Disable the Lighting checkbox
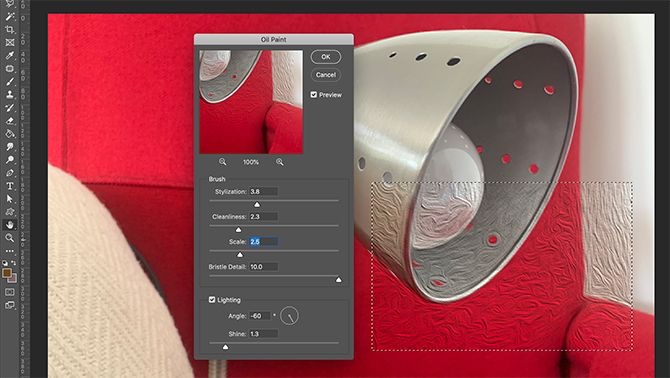 (x=212, y=300)
